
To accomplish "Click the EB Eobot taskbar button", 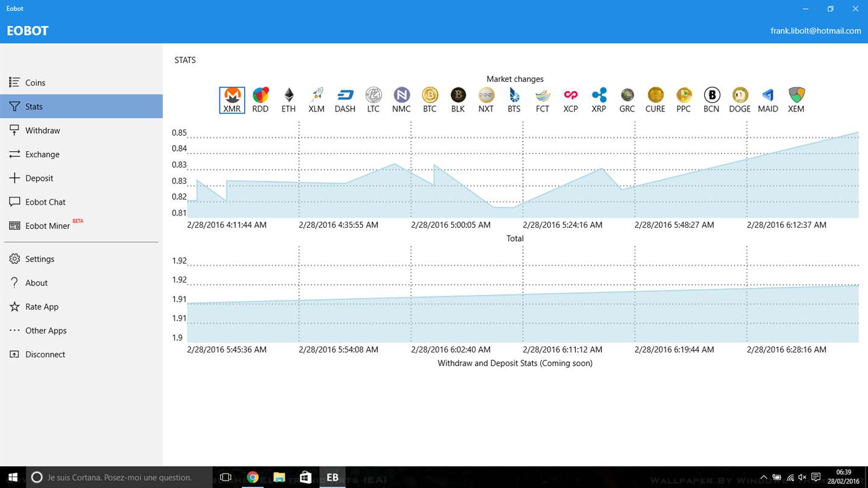I will [x=332, y=477].
